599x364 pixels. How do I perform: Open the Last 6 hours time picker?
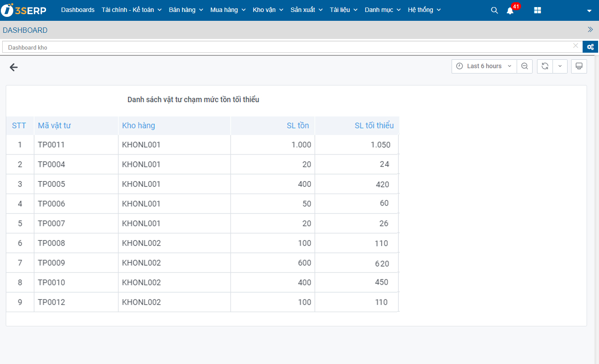pyautogui.click(x=484, y=66)
